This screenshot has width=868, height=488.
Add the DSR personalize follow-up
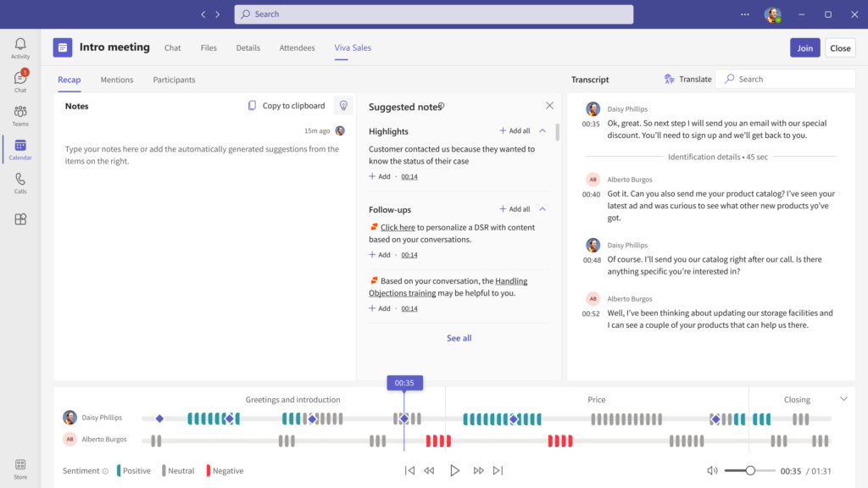[x=380, y=254]
